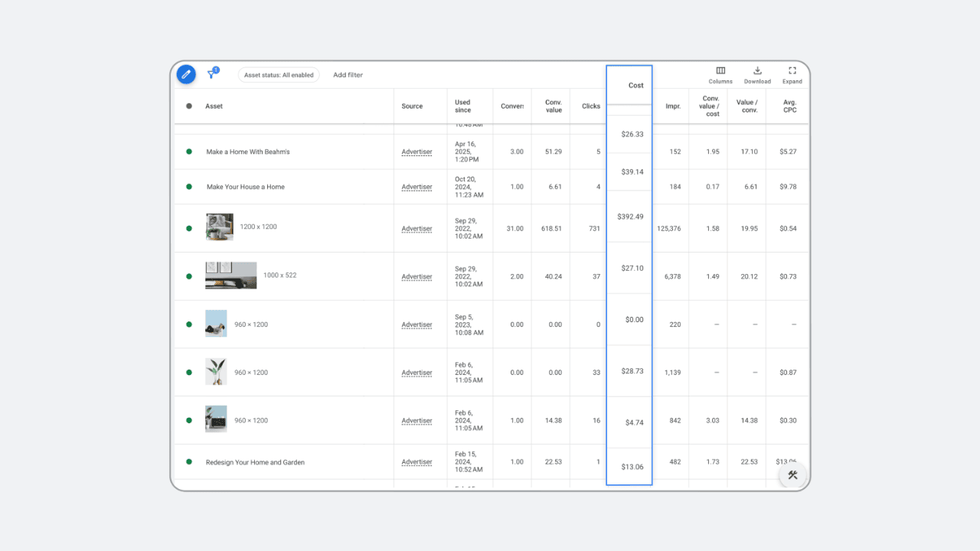Open the filter funnel icon

point(213,73)
